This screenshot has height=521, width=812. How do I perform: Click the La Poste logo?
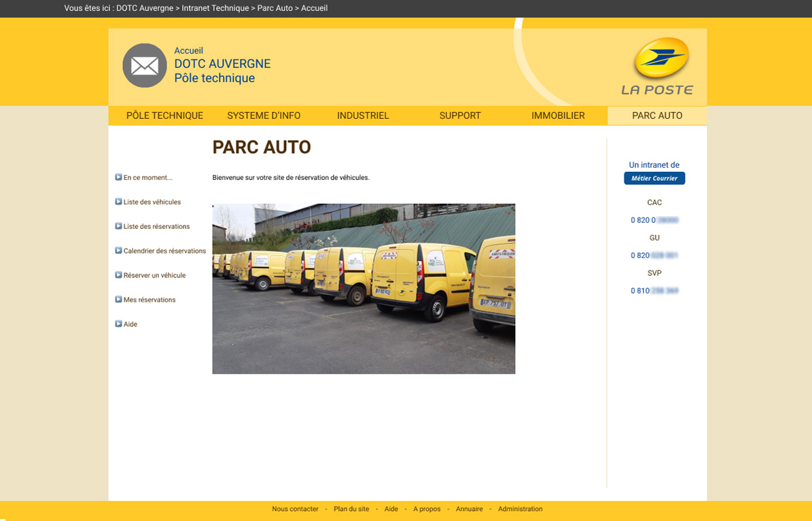pyautogui.click(x=658, y=67)
